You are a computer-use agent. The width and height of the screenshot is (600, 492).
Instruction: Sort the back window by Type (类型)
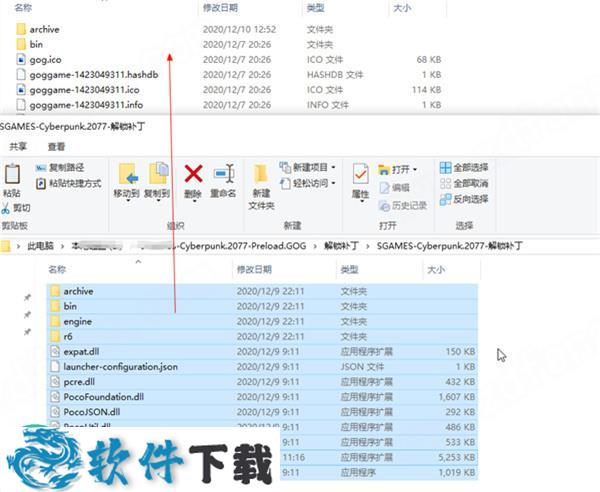pos(316,8)
